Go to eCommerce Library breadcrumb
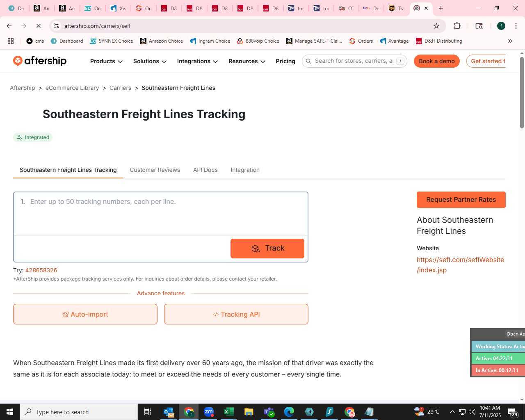The width and height of the screenshot is (525, 420). point(72,88)
